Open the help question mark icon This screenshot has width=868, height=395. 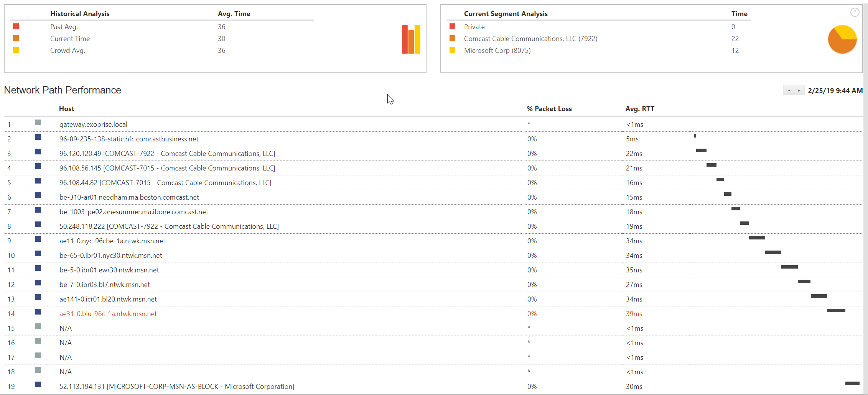point(855,12)
